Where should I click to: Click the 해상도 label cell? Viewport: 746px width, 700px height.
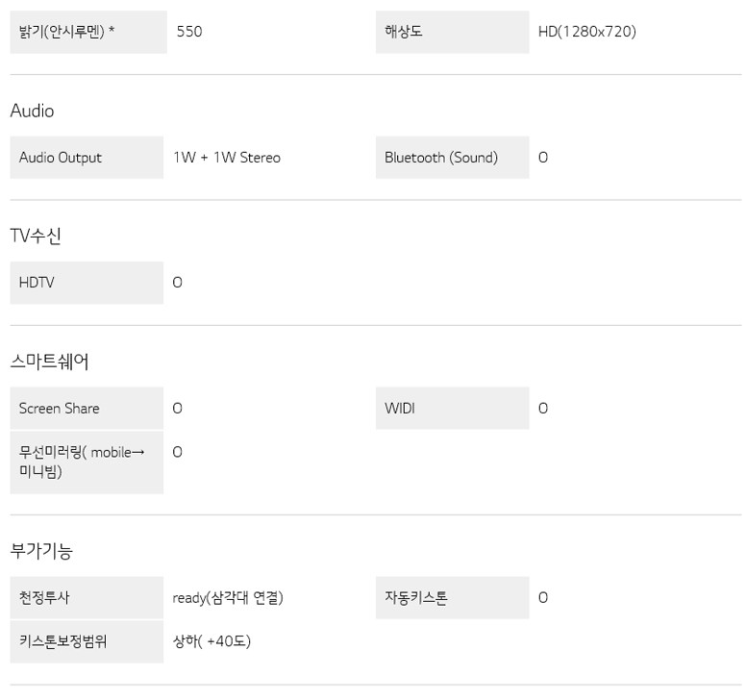click(452, 32)
